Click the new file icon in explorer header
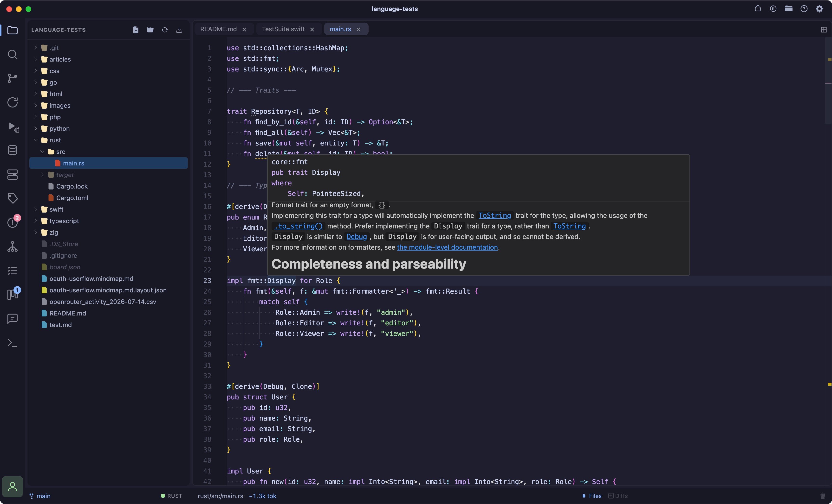This screenshot has width=832, height=504. click(x=136, y=30)
